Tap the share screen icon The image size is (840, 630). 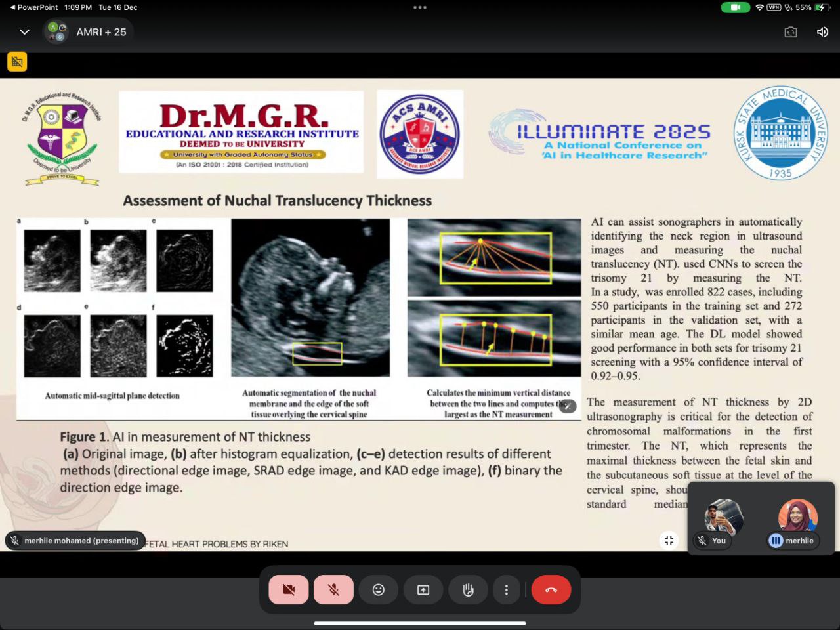423,590
